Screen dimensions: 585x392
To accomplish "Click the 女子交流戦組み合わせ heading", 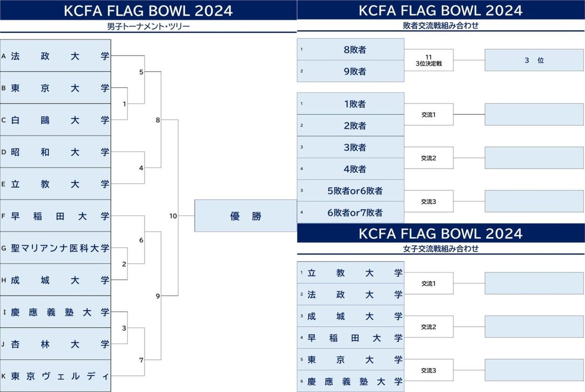I will (x=440, y=248).
